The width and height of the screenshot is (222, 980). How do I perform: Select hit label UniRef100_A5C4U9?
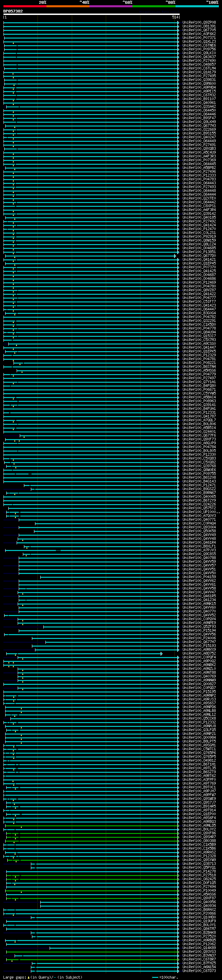point(199,153)
